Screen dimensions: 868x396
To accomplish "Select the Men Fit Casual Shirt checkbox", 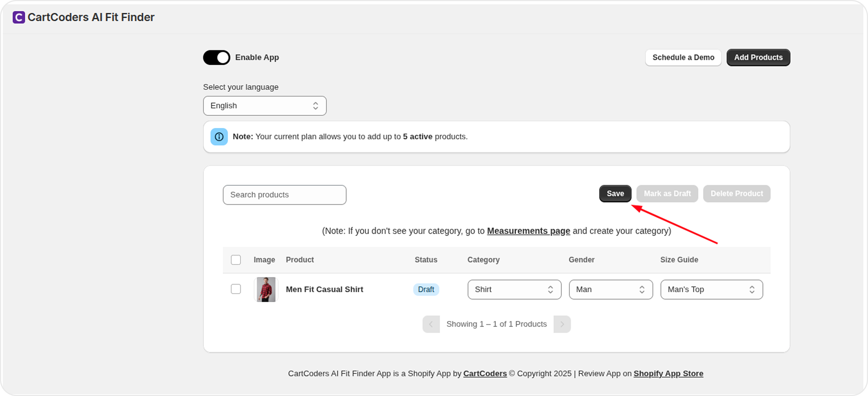I will click(x=236, y=289).
